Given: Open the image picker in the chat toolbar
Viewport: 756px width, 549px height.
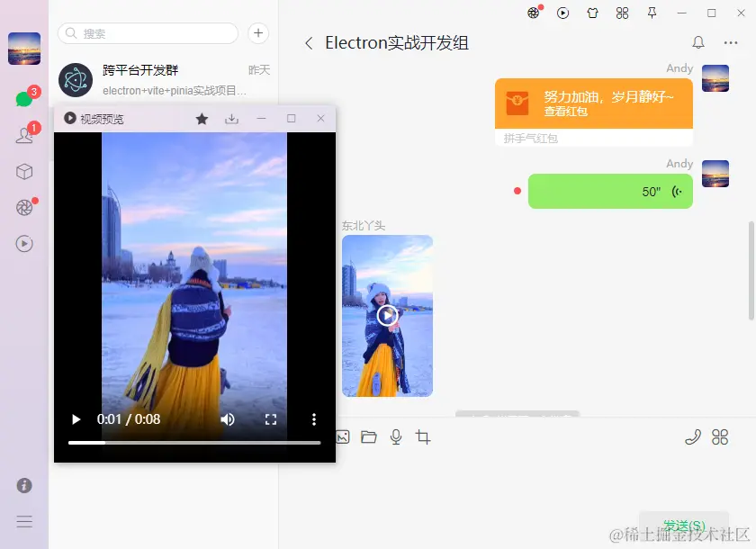Looking at the screenshot, I should (342, 436).
